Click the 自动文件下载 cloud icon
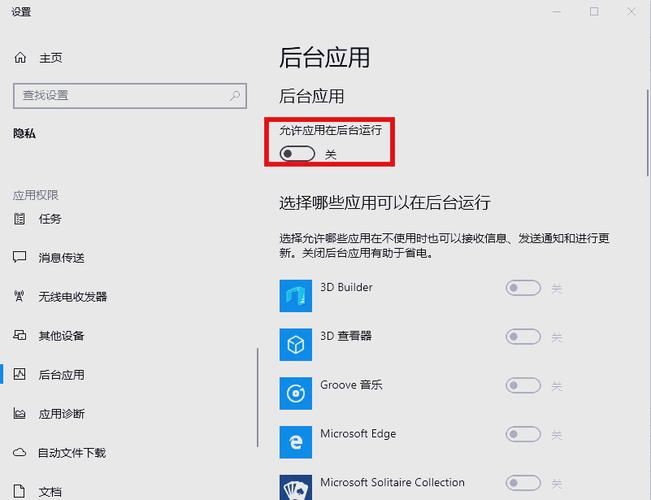 [x=20, y=452]
